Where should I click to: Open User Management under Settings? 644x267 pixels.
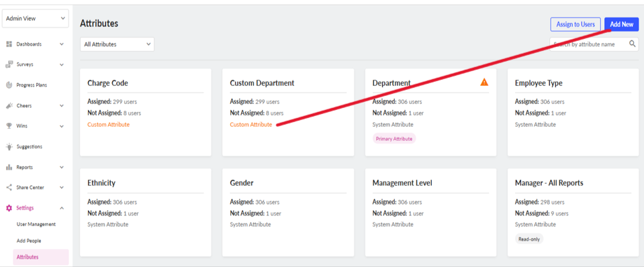tap(36, 224)
